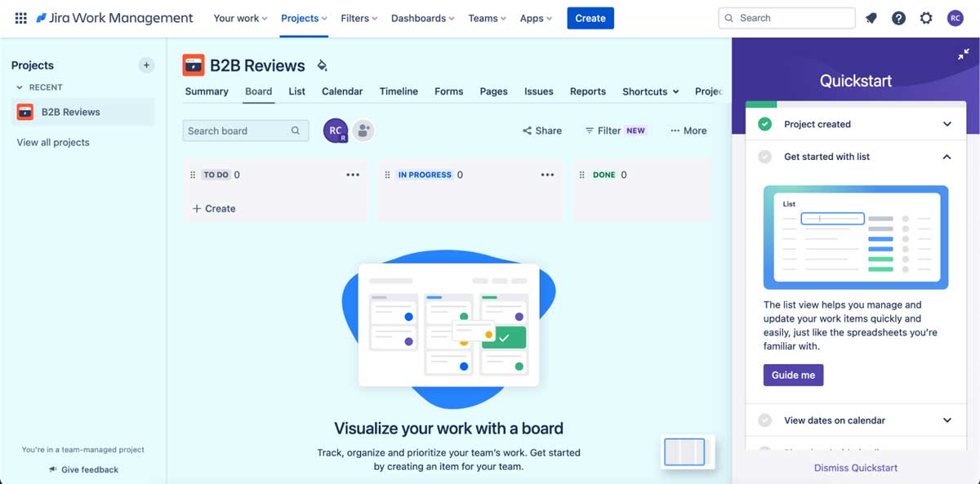Open notifications via the flag icon
This screenshot has width=980, height=484.
click(871, 17)
